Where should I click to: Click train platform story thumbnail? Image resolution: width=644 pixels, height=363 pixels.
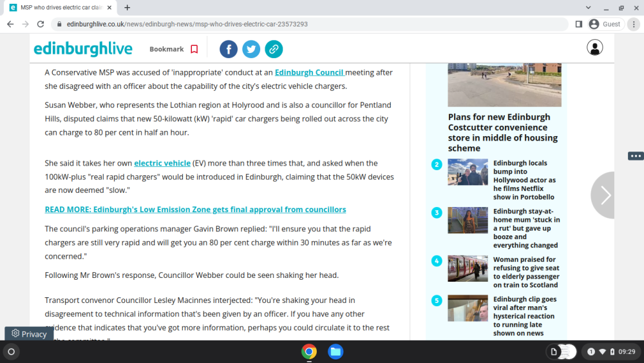468,268
